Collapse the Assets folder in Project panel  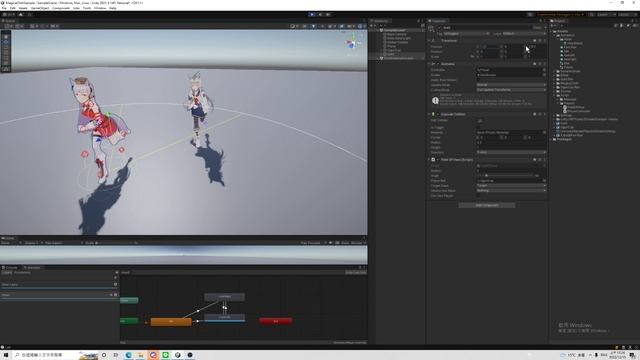(552, 31)
